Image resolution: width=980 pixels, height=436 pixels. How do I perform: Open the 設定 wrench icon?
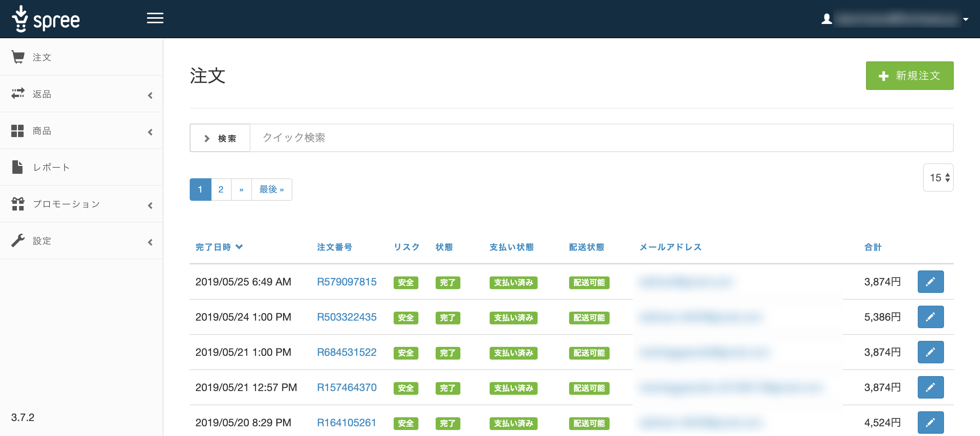click(18, 240)
